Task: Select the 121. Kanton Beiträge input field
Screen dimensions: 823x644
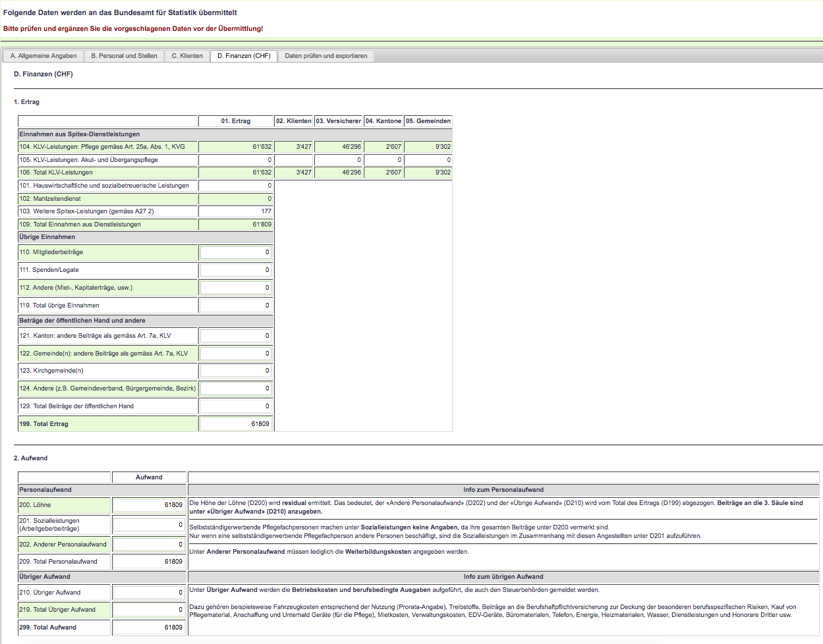Action: (x=236, y=336)
